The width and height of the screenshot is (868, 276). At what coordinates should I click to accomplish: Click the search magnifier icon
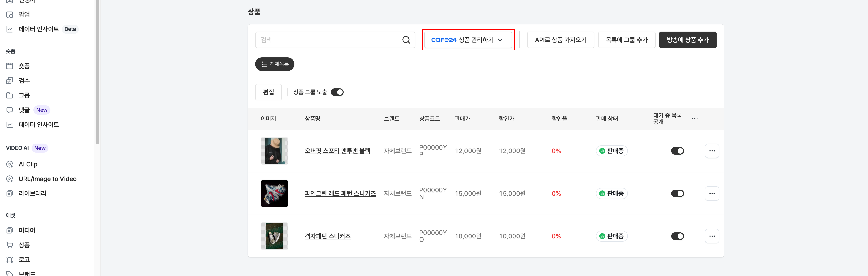click(x=406, y=40)
